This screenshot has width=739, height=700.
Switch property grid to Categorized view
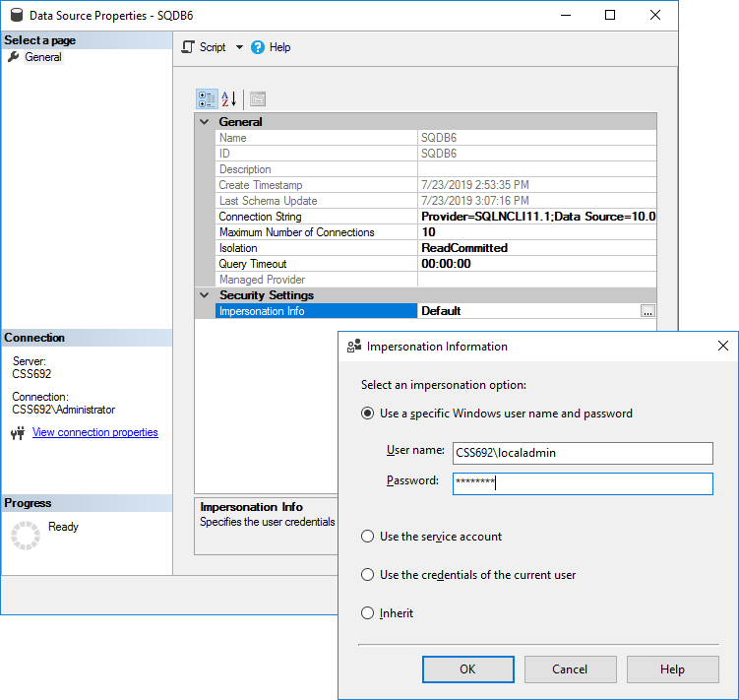tap(207, 98)
